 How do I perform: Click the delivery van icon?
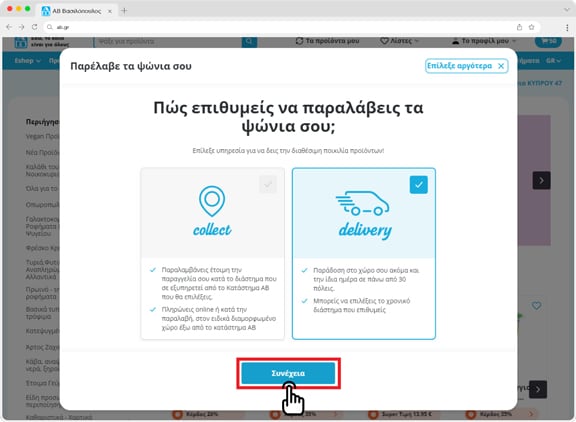(x=363, y=203)
